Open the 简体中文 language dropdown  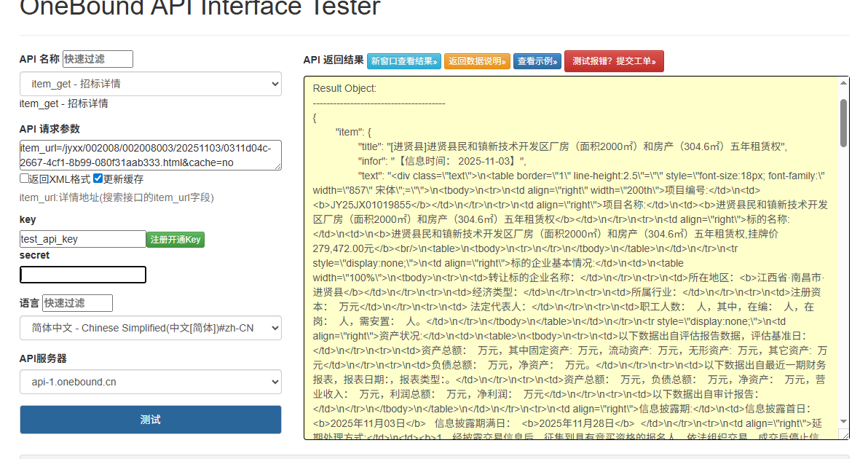151,328
